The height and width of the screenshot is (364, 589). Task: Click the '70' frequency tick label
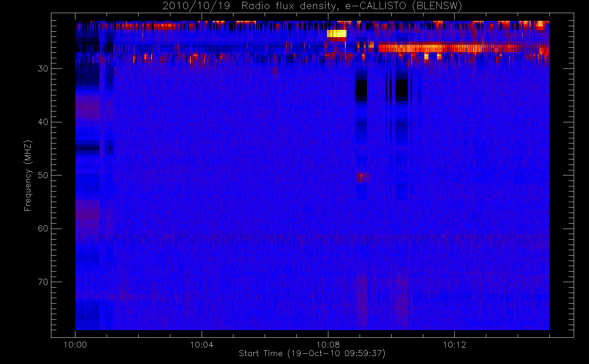(43, 282)
